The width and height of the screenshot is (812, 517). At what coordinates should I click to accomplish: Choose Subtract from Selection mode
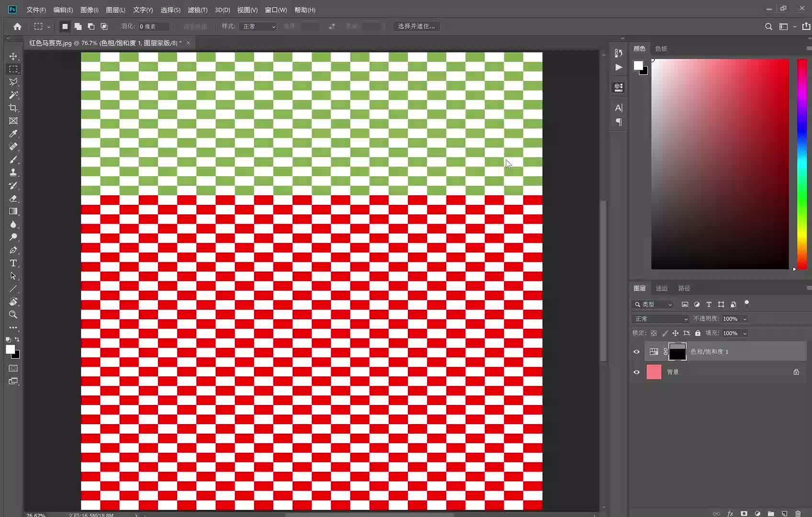(x=91, y=26)
